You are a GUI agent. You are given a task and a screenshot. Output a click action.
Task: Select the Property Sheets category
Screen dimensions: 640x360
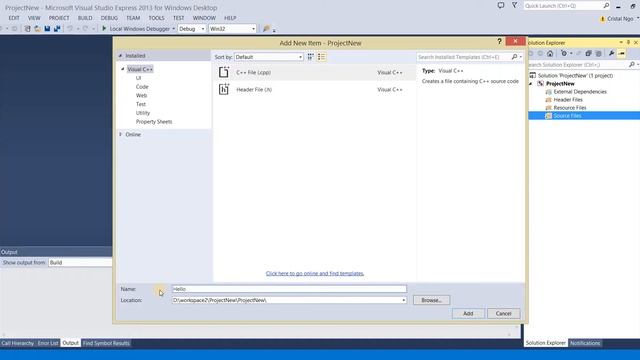pos(154,122)
